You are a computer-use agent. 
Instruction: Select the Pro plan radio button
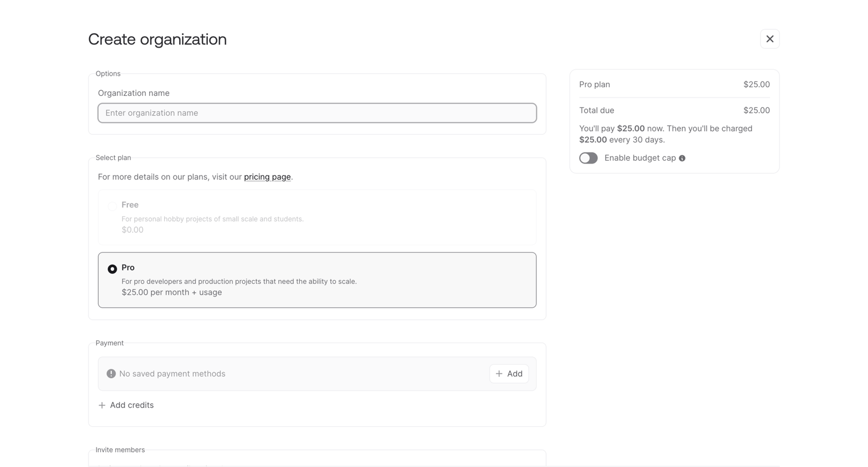(113, 269)
